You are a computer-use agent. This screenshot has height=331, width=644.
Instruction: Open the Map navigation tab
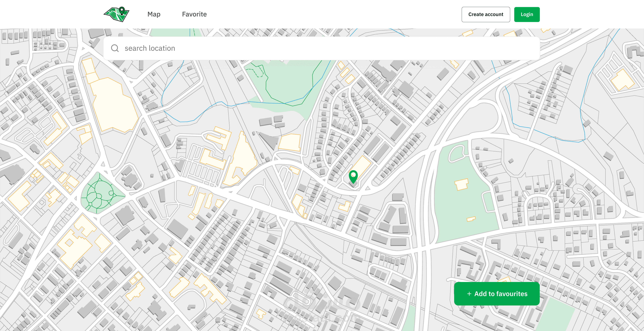click(154, 14)
